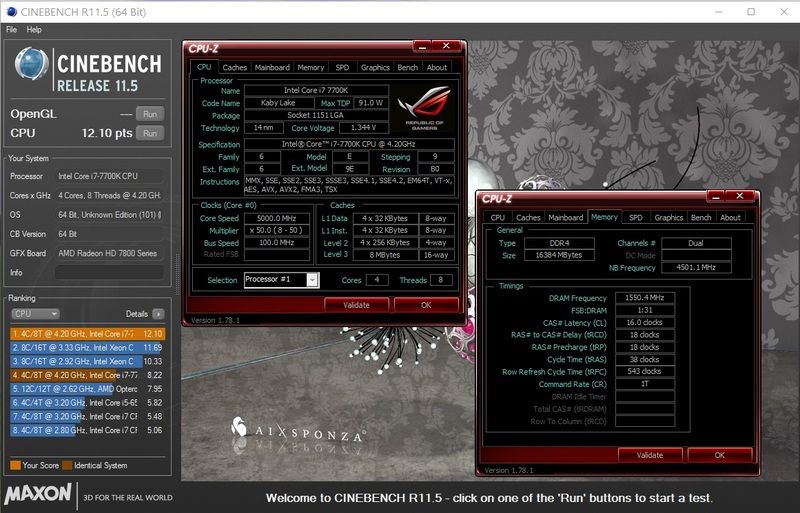The width and height of the screenshot is (800, 513).
Task: Open the Help menu in Cinebench
Action: pyautogui.click(x=34, y=30)
